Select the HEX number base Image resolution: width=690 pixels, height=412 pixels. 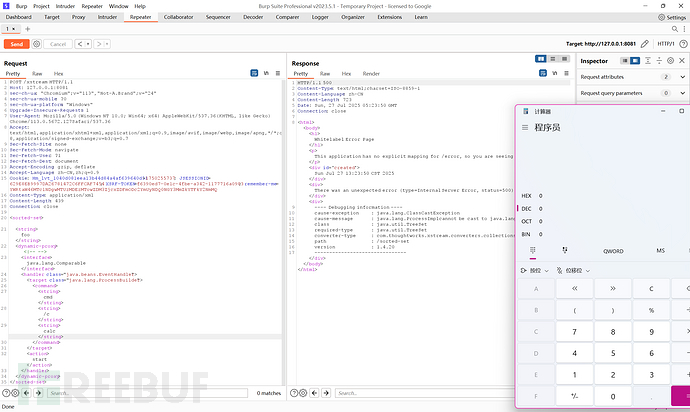point(527,196)
